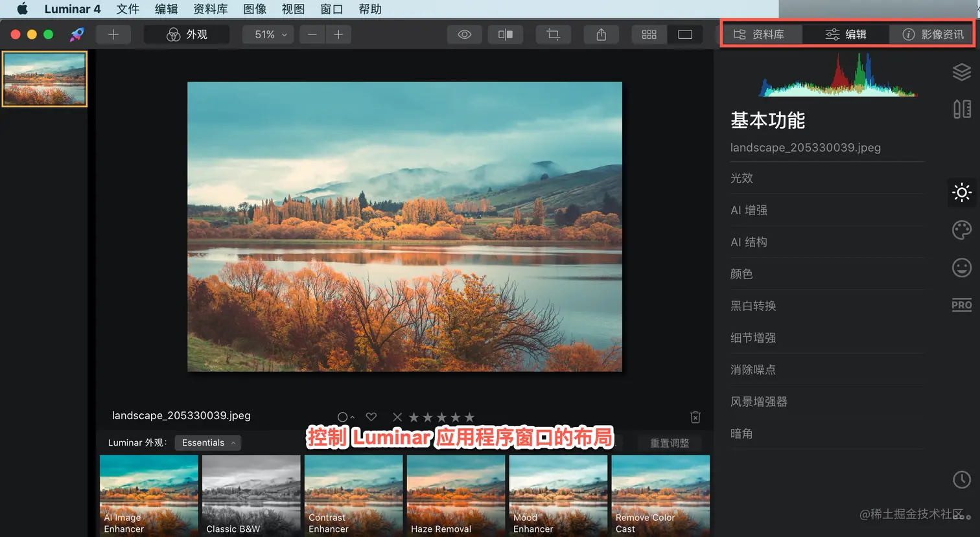
Task: Select the smiley Portrait tools icon
Action: tap(962, 268)
